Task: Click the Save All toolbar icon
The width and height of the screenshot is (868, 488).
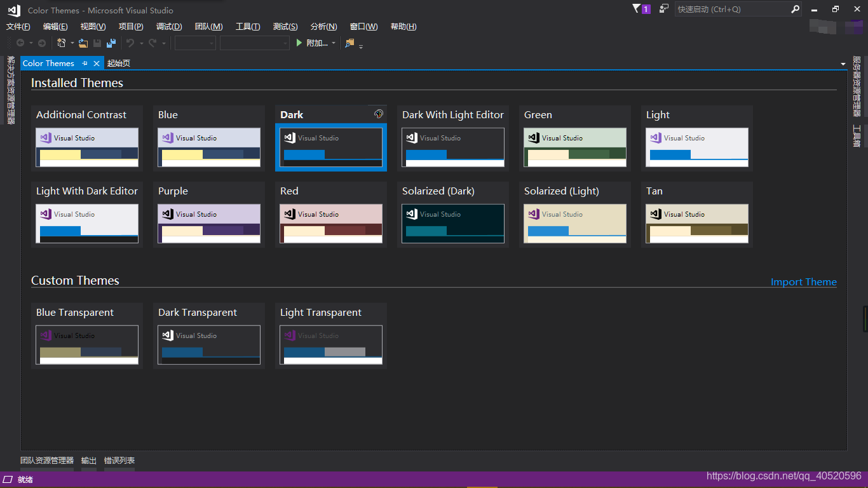Action: point(111,43)
